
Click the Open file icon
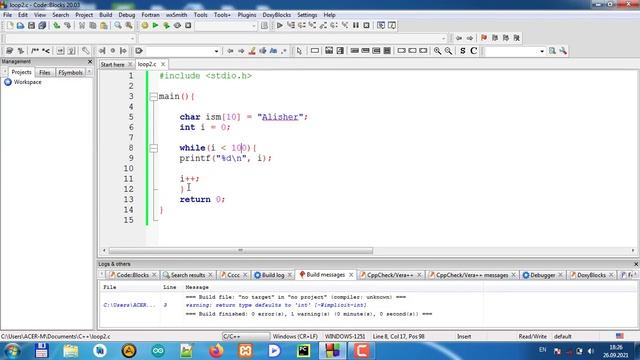pos(20,26)
